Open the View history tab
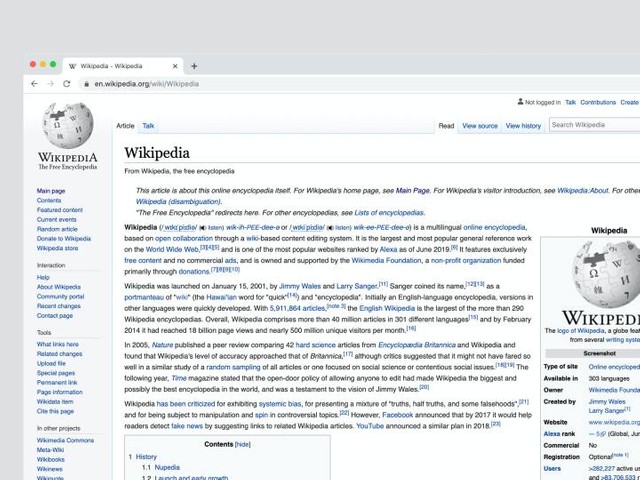Image resolution: width=640 pixels, height=480 pixels. click(x=523, y=126)
